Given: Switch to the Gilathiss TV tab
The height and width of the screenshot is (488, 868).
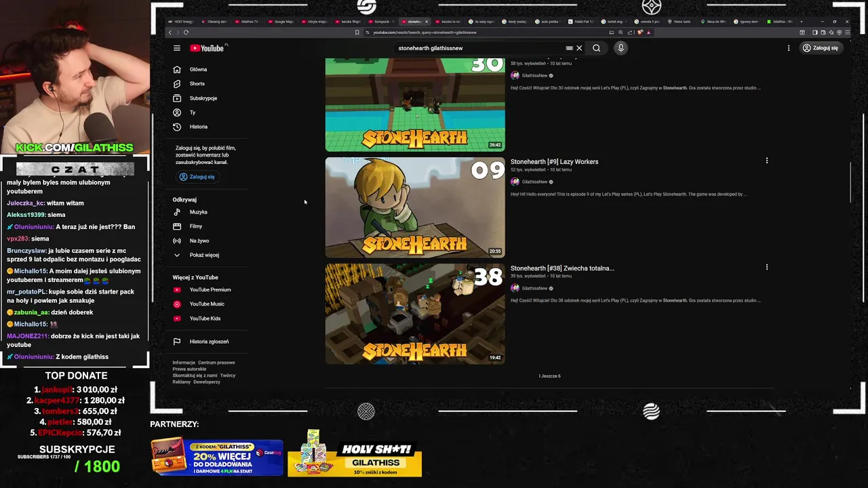Looking at the screenshot, I should click(247, 22).
